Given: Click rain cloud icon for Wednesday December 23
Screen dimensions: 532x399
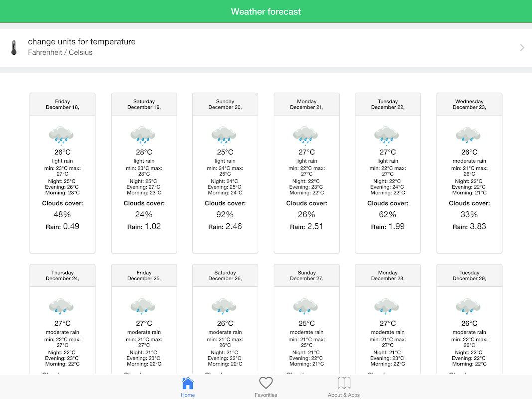Looking at the screenshot, I should 469,135.
